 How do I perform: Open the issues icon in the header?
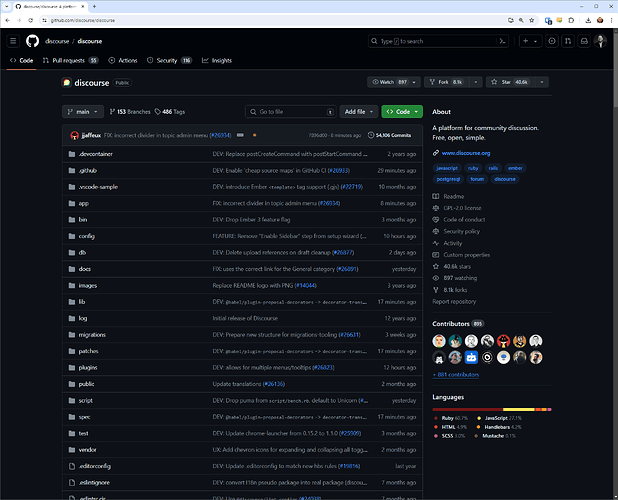(x=552, y=41)
